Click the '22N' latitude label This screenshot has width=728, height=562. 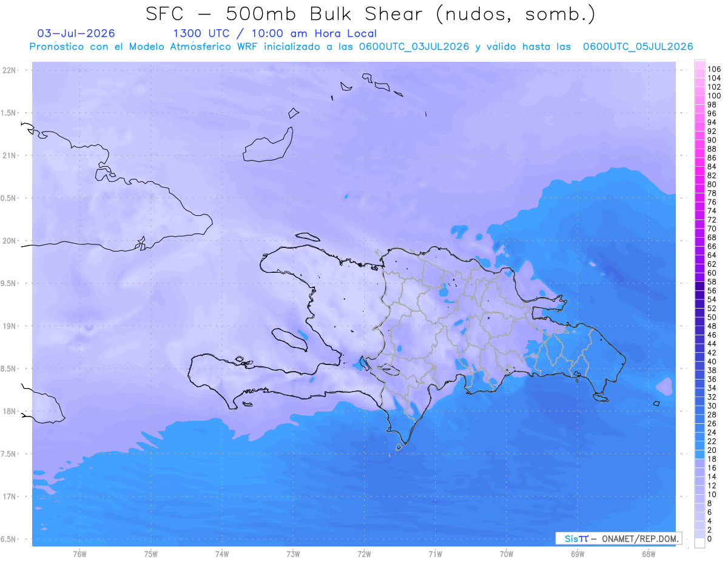(x=9, y=70)
